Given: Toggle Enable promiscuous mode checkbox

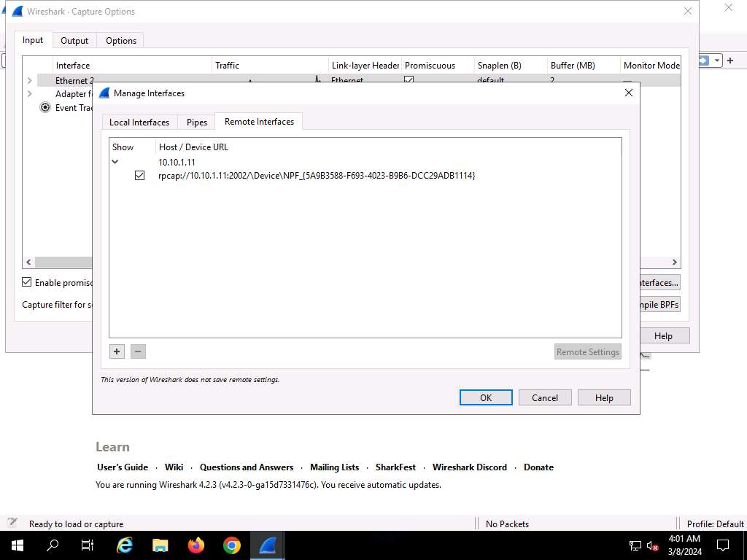Looking at the screenshot, I should click(x=27, y=282).
